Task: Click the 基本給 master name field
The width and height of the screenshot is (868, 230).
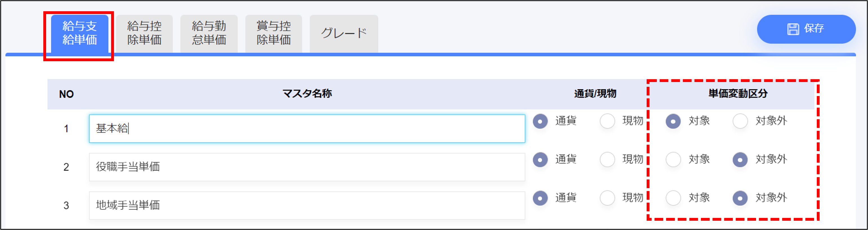Action: pos(307,128)
